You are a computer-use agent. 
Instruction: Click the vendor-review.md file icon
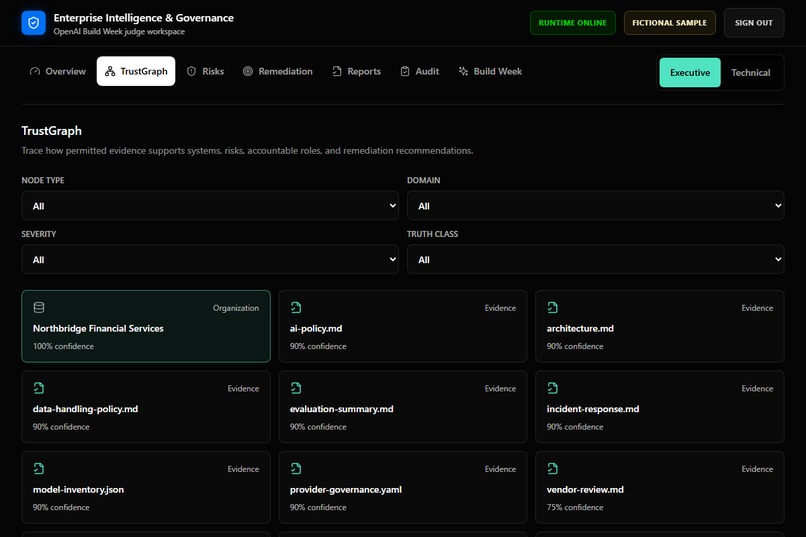pyautogui.click(x=553, y=469)
